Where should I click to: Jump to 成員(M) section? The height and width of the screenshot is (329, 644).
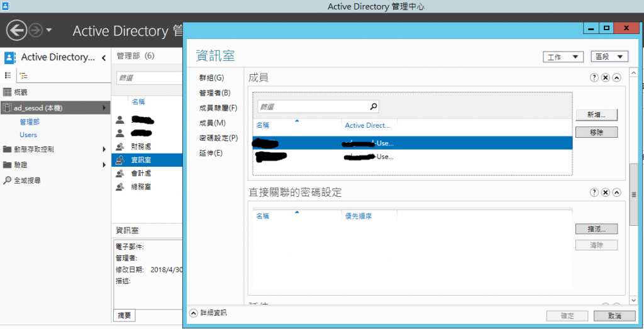[213, 123]
